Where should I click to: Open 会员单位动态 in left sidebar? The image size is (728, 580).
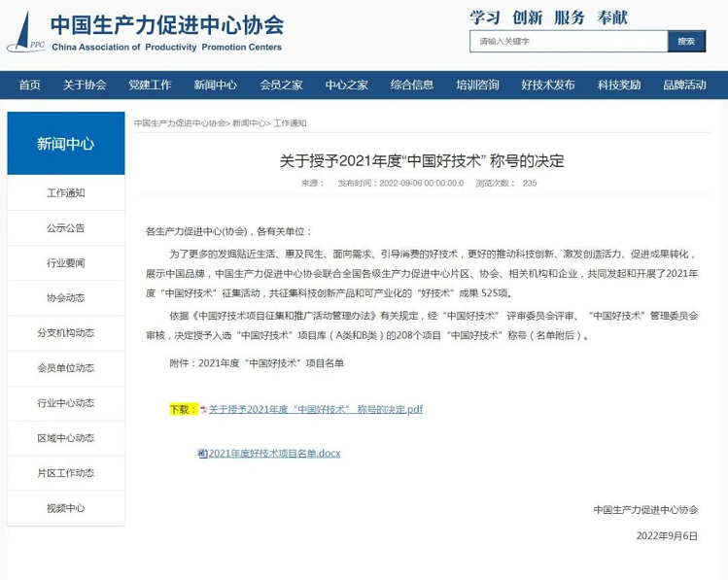[x=66, y=368]
